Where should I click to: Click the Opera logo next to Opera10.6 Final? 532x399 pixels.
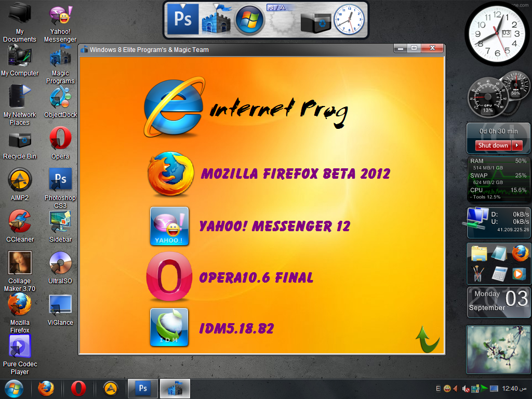point(169,275)
